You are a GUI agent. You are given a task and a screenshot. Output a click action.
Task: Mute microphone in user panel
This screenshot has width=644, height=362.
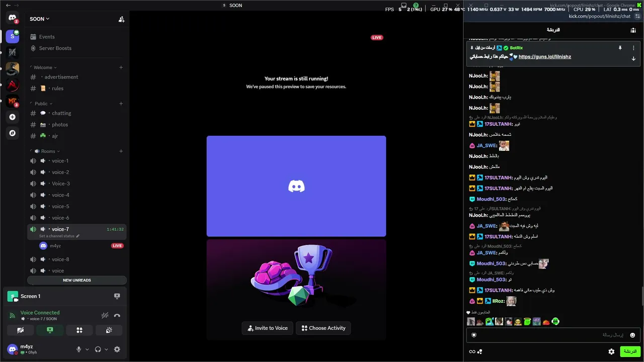(78, 349)
